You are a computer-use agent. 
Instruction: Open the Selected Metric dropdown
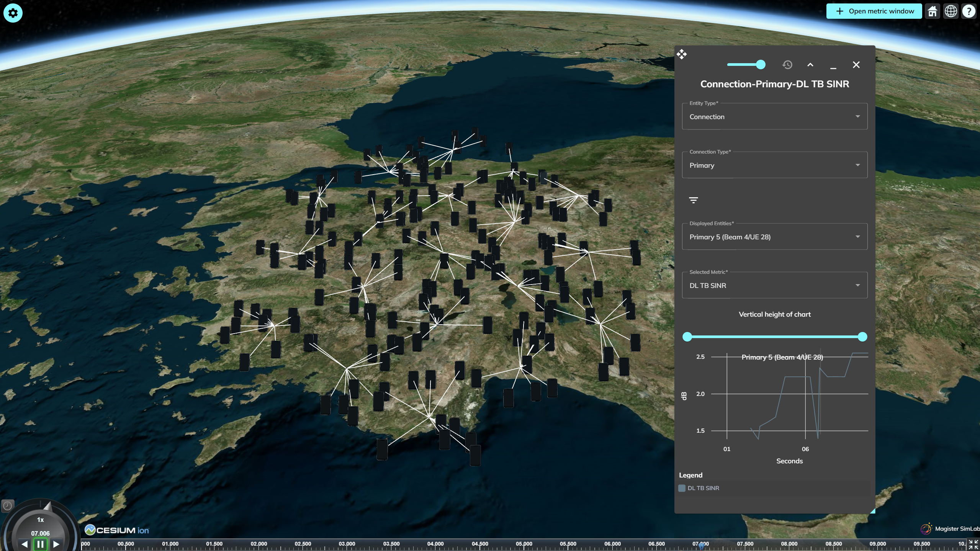774,285
